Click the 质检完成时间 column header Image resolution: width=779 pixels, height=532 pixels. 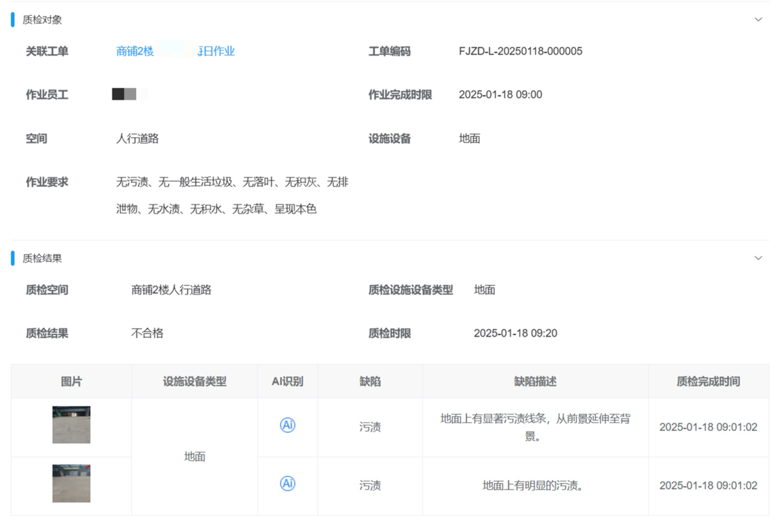(708, 382)
